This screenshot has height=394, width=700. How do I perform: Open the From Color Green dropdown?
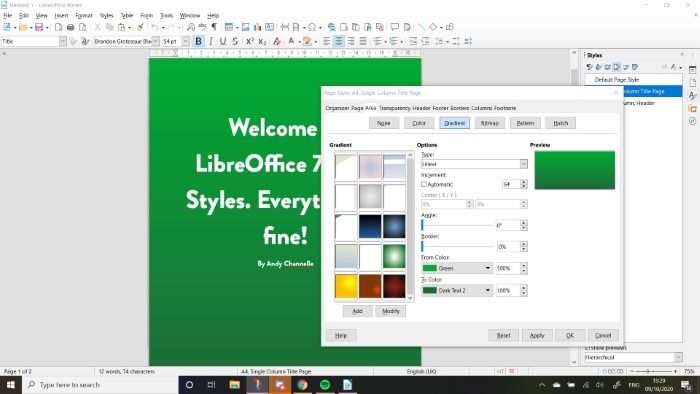pyautogui.click(x=457, y=268)
